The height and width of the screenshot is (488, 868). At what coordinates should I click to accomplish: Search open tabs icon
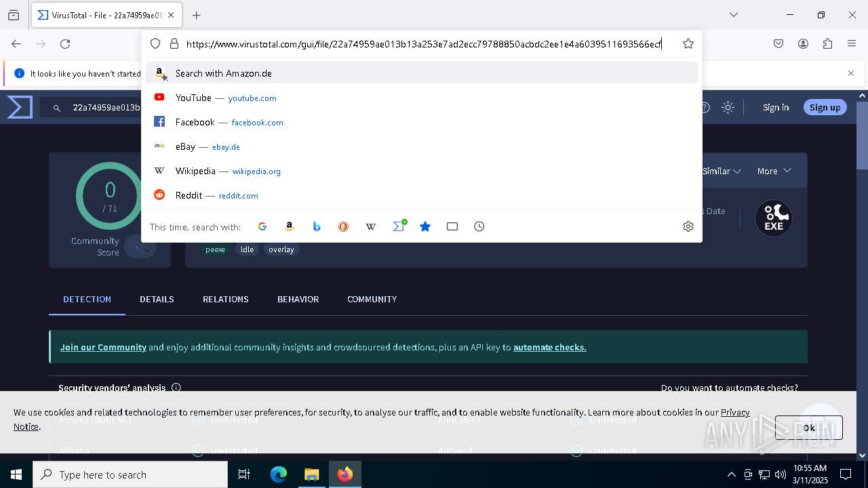pos(452,226)
